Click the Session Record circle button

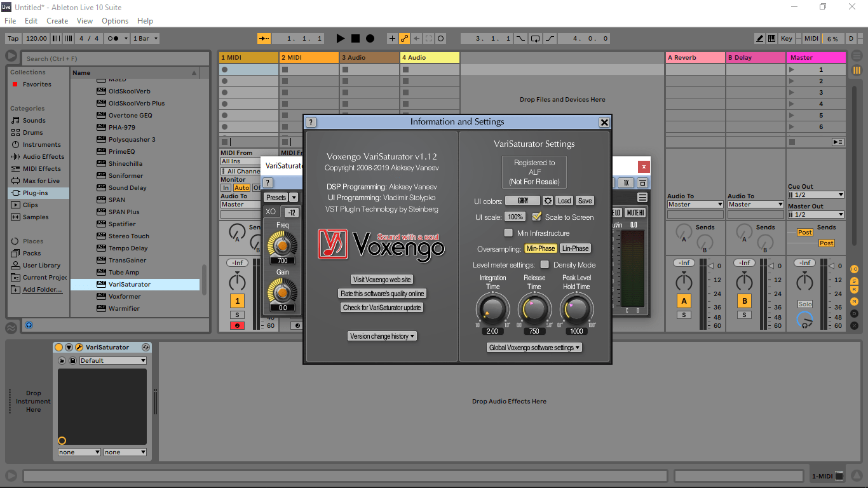[441, 39]
